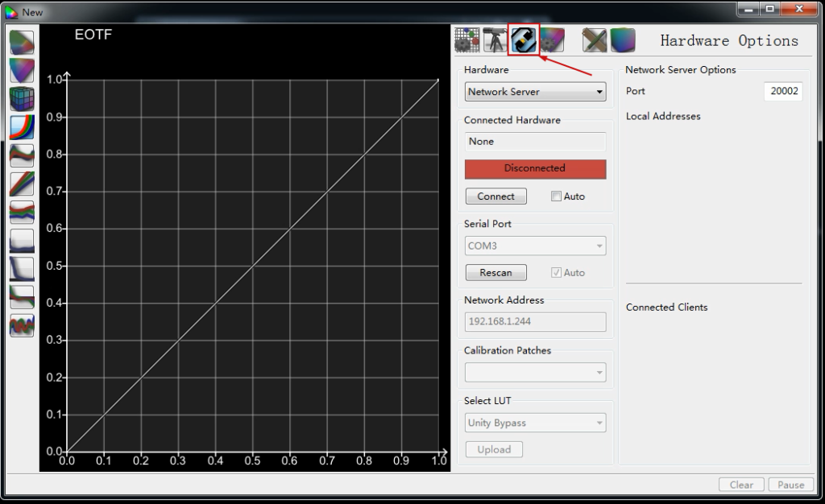Click the color cube icon in the top toolbar
The width and height of the screenshot is (825, 504).
[x=623, y=40]
